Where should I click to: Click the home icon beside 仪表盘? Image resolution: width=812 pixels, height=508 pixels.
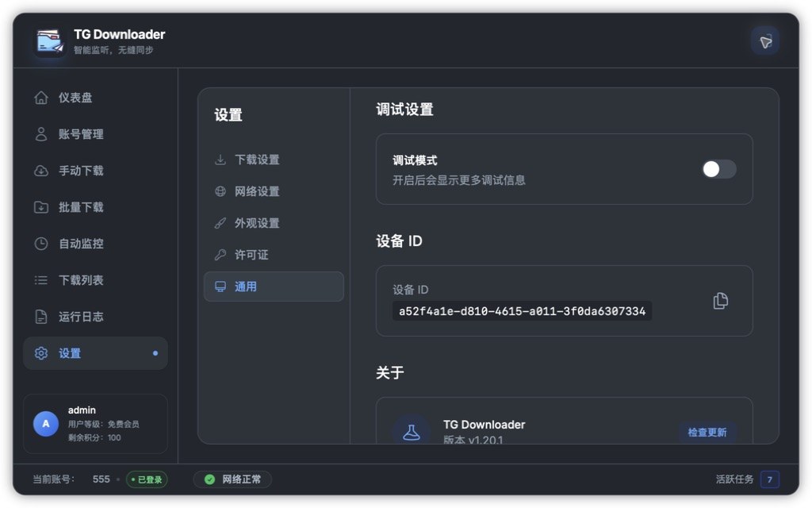point(41,98)
